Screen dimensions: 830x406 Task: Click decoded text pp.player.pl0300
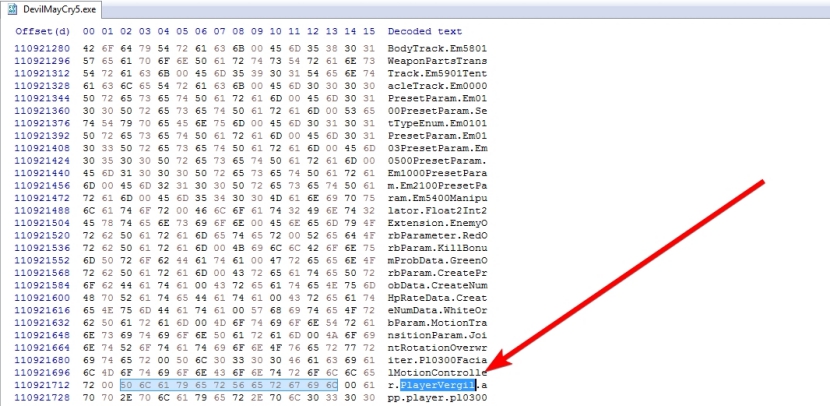[x=437, y=398]
